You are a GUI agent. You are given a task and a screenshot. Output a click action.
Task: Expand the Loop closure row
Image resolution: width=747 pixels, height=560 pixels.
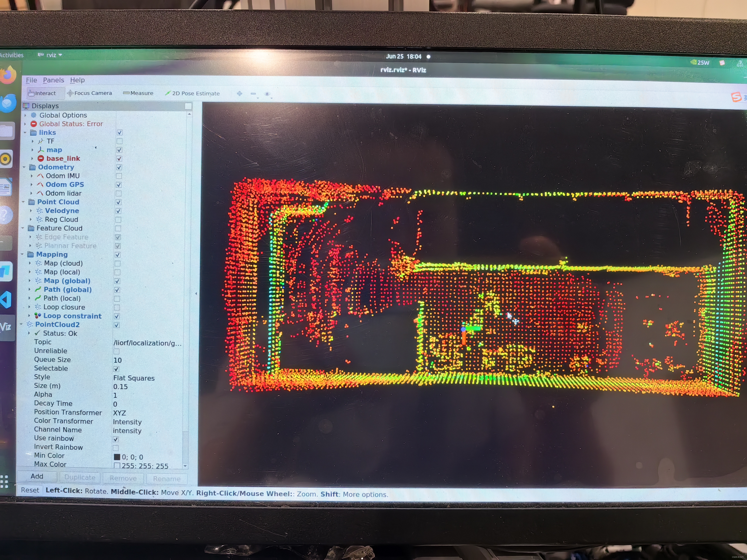click(29, 307)
